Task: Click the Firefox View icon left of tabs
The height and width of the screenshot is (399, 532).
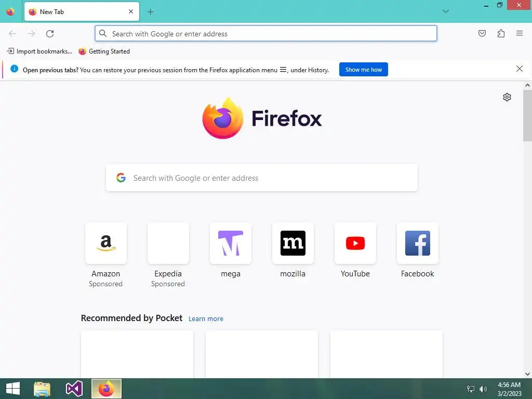Action: point(10,11)
